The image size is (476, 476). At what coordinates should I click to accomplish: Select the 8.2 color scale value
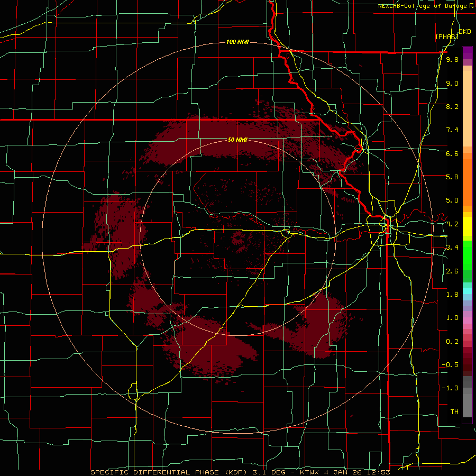coord(452,106)
